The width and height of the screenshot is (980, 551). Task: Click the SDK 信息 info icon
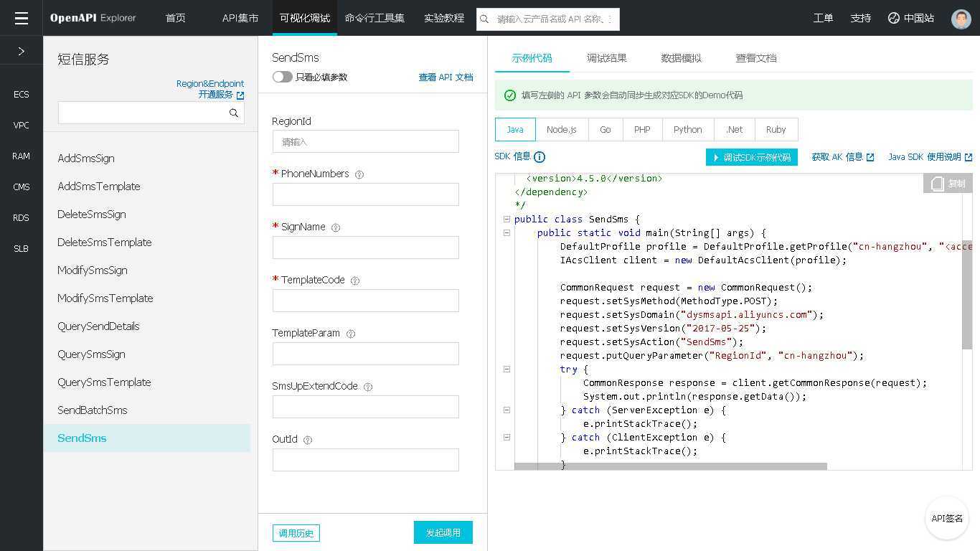tap(540, 157)
